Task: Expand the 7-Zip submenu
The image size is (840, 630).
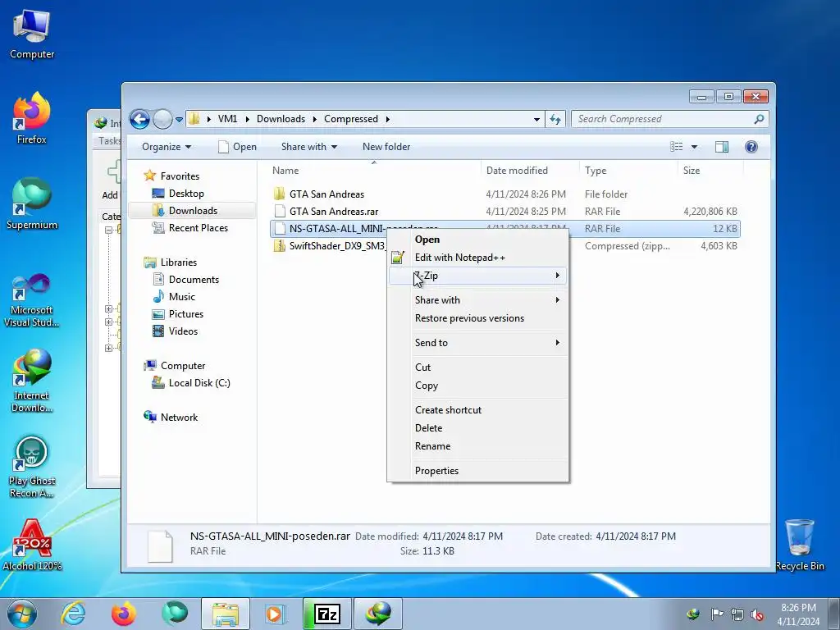Action: (478, 276)
